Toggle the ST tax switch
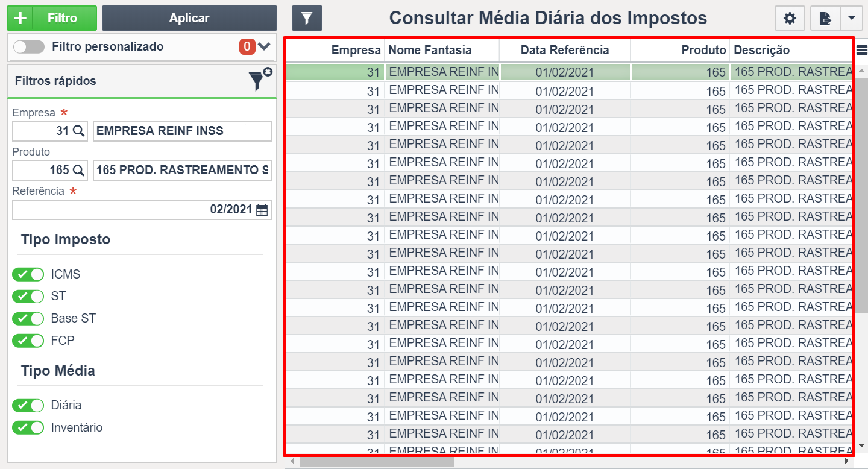868x469 pixels. pyautogui.click(x=28, y=296)
